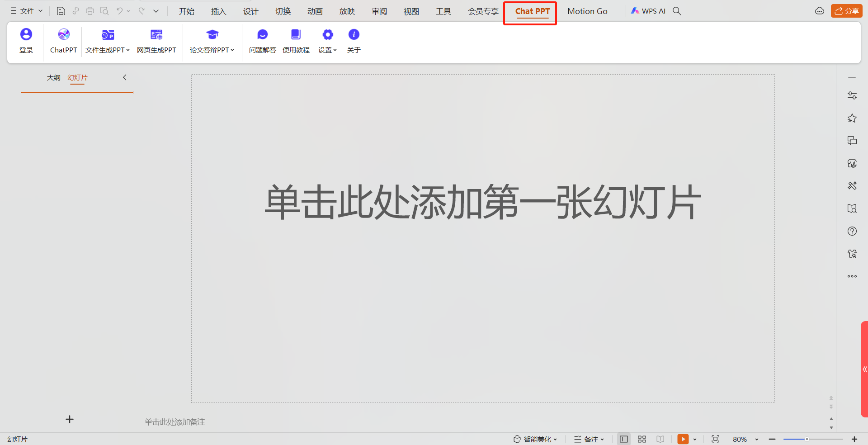
Task: Click fit-to-window icon in status bar
Action: coord(715,439)
